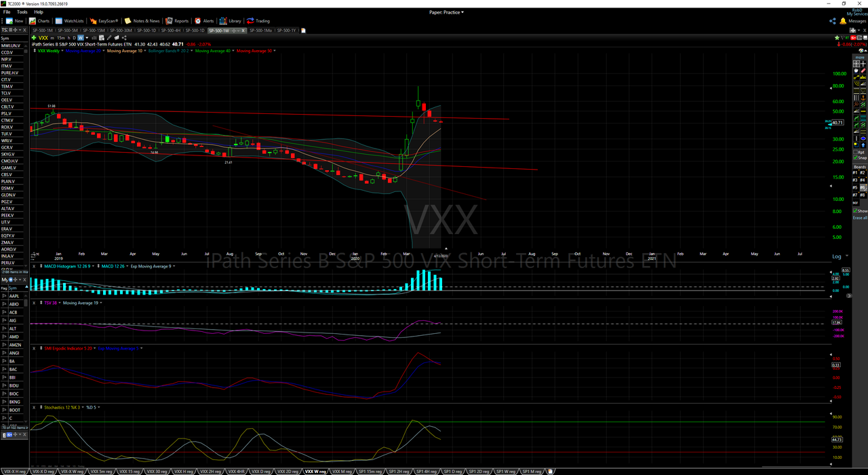Select the blue up-arrow drawing tool
The height and width of the screenshot is (475, 868).
click(x=863, y=145)
